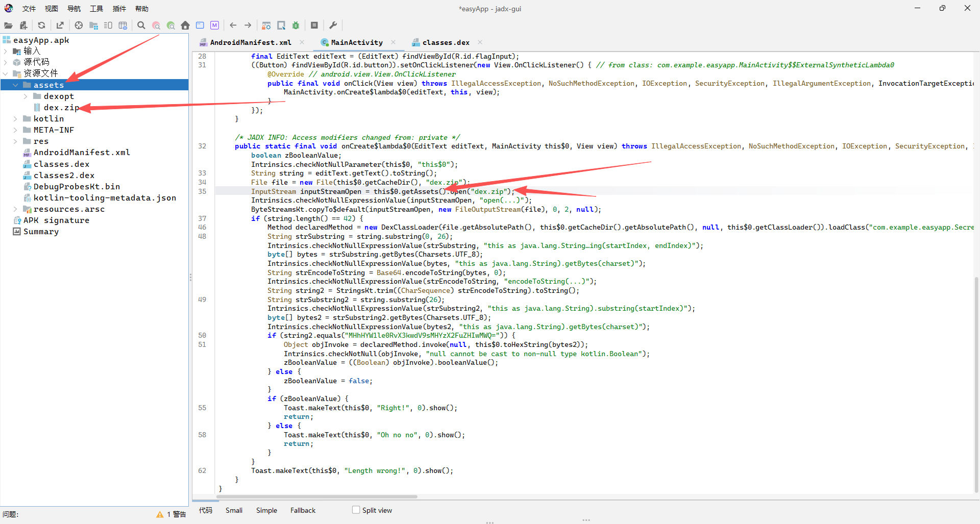Collapse the assets folder

tap(15, 85)
